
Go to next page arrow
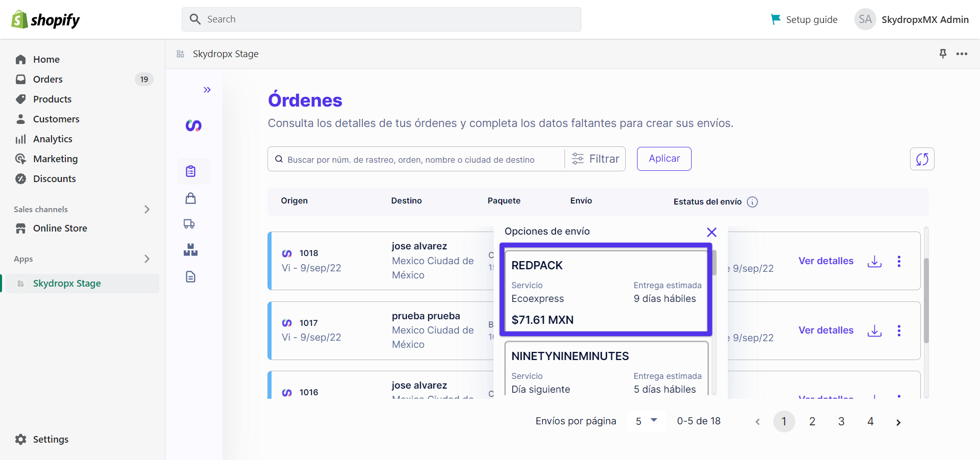click(x=898, y=422)
